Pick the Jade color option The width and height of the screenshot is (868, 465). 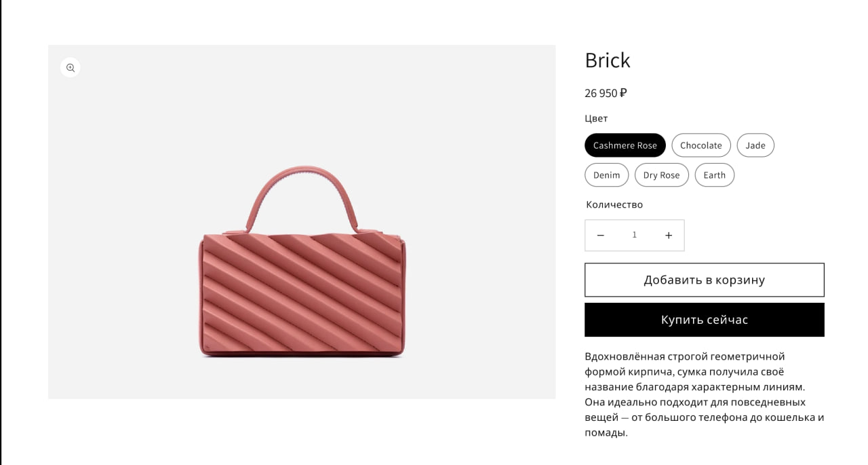coord(755,145)
